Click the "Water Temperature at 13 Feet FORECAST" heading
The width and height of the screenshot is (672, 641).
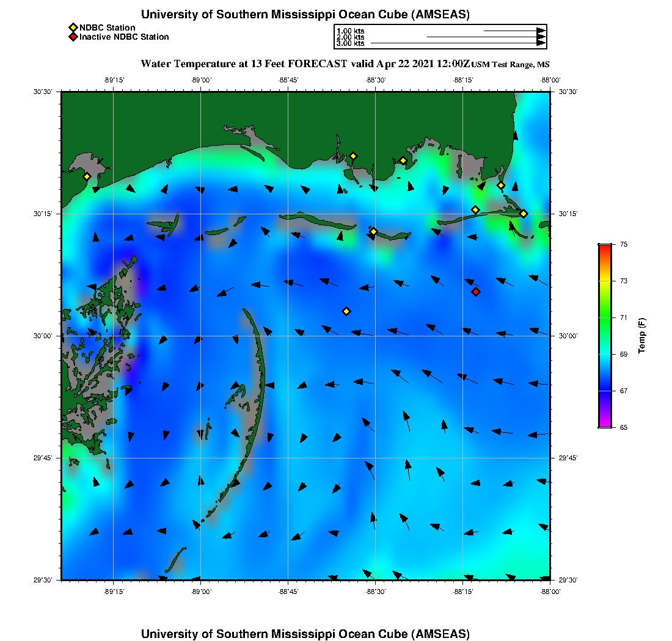tap(244, 63)
